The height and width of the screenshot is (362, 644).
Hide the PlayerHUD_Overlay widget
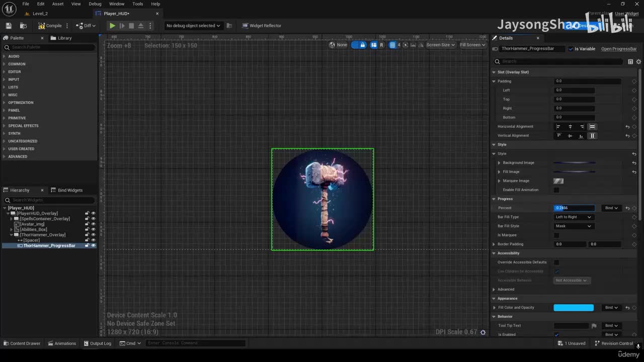[x=93, y=213]
